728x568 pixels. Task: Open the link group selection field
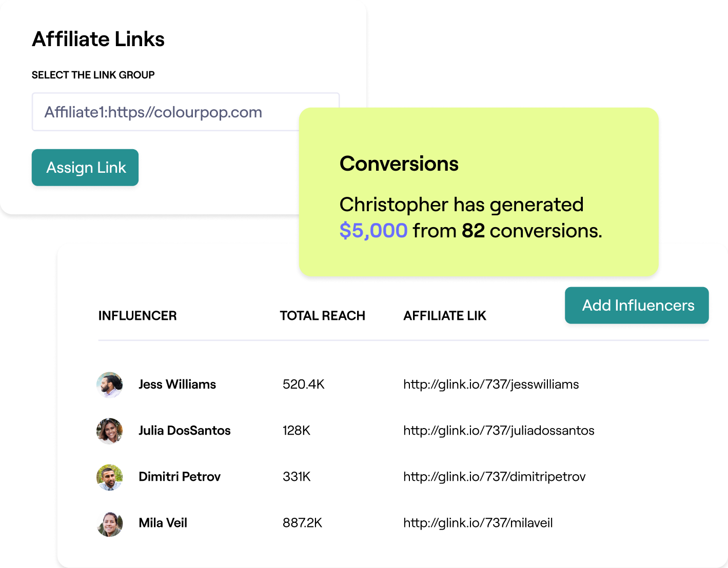coord(186,112)
